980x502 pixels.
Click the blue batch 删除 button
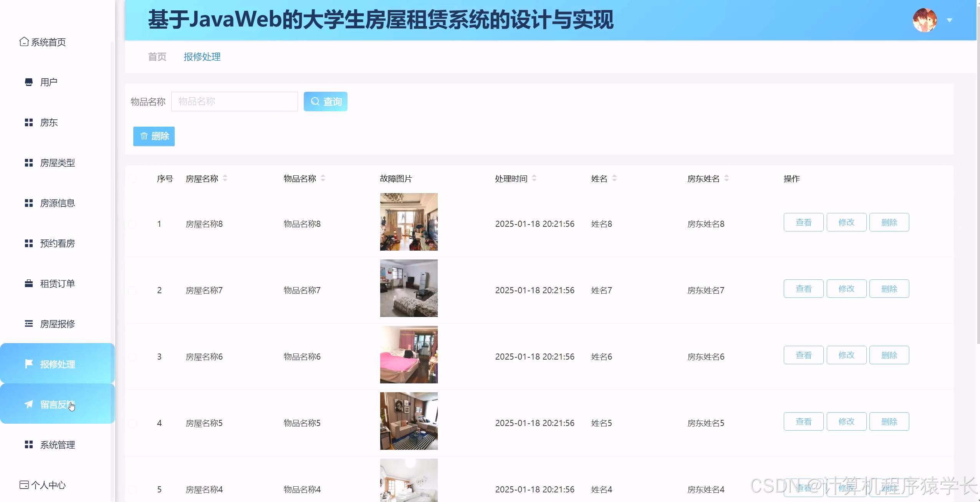click(154, 136)
